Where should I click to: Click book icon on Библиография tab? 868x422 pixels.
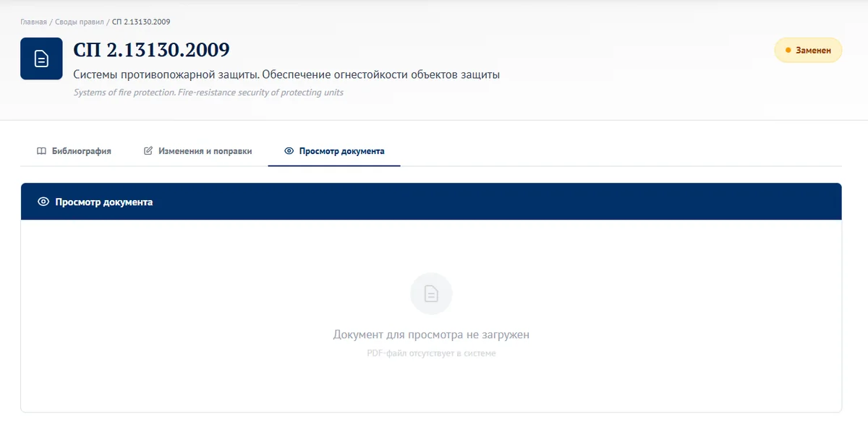click(42, 151)
